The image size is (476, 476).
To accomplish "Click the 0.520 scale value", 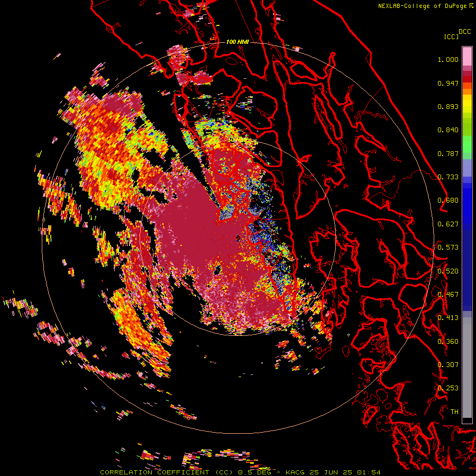I will [x=448, y=271].
